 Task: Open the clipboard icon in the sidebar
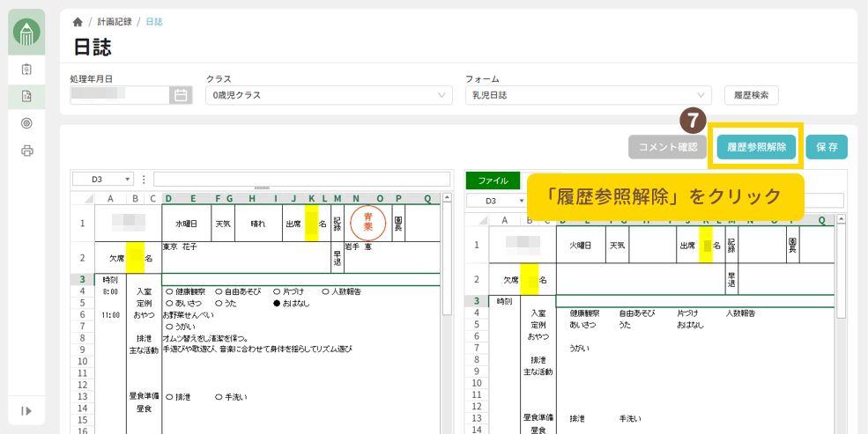pyautogui.click(x=27, y=70)
